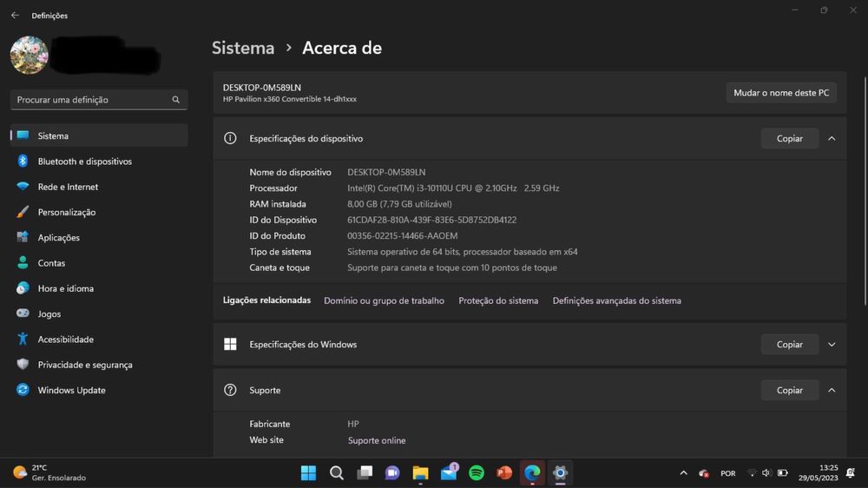Open Spotify from the taskbar

click(477, 473)
